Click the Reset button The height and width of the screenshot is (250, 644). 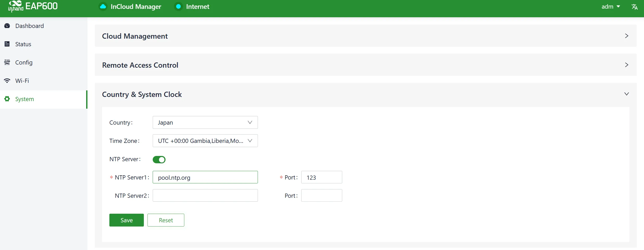point(166,220)
